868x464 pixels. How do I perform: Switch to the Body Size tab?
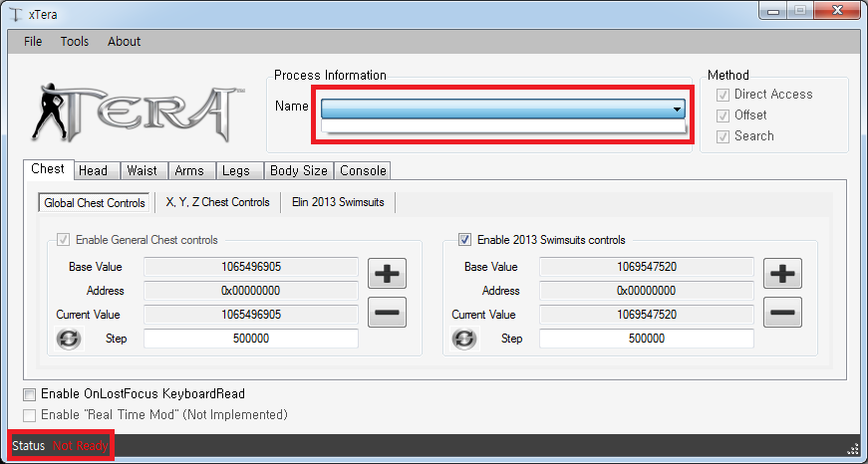298,170
